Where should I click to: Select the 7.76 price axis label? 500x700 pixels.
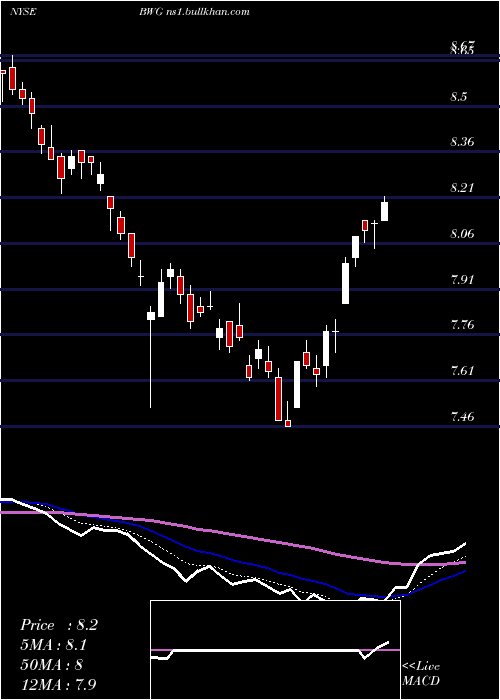pos(462,325)
